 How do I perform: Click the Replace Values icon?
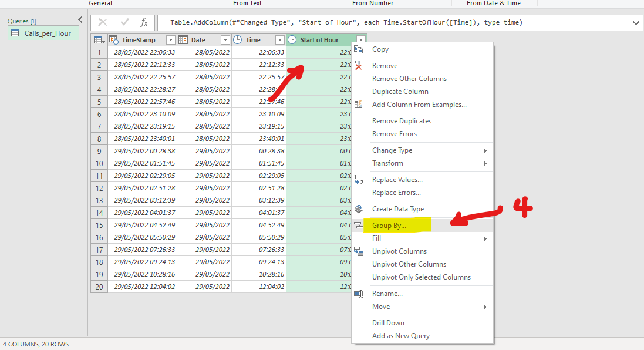point(359,180)
